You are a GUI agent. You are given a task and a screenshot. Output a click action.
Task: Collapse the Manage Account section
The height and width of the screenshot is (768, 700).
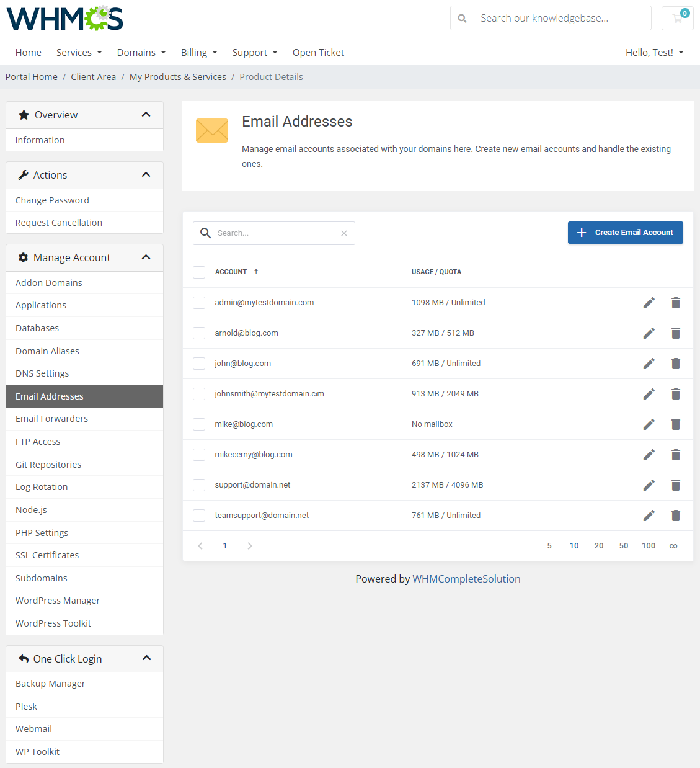tap(146, 257)
